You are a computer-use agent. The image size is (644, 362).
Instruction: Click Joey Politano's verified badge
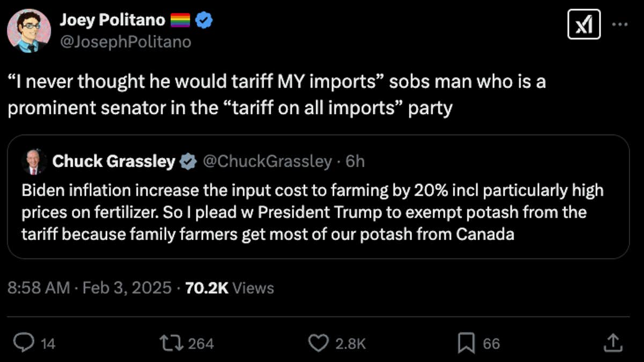(x=203, y=19)
